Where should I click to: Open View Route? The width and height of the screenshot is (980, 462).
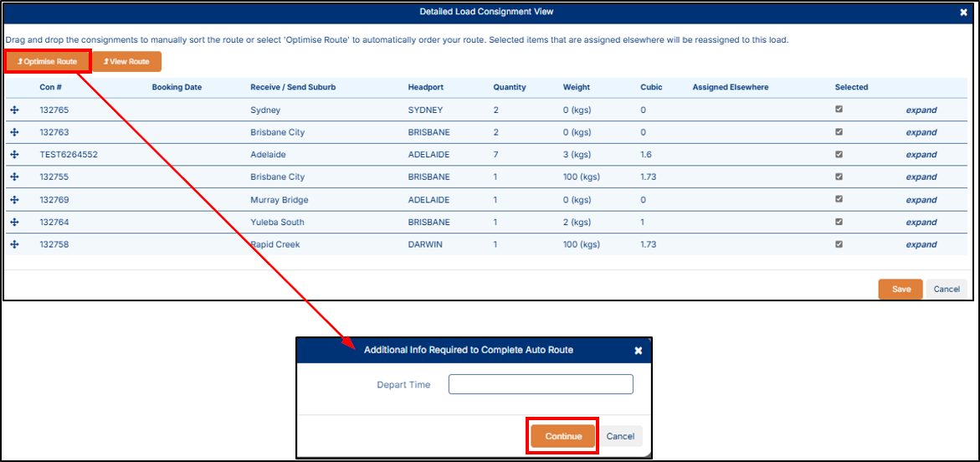[126, 62]
